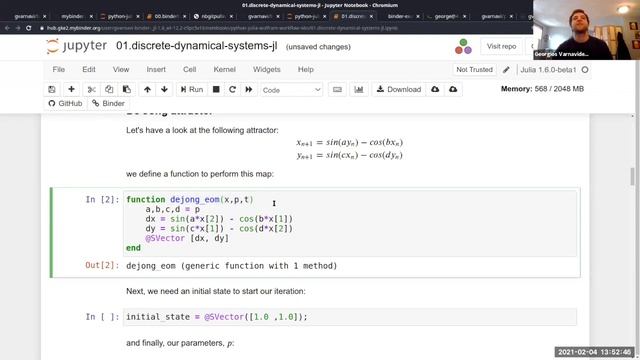The width and height of the screenshot is (640, 360).
Task: Click the Jupyter logo
Action: (x=77, y=46)
